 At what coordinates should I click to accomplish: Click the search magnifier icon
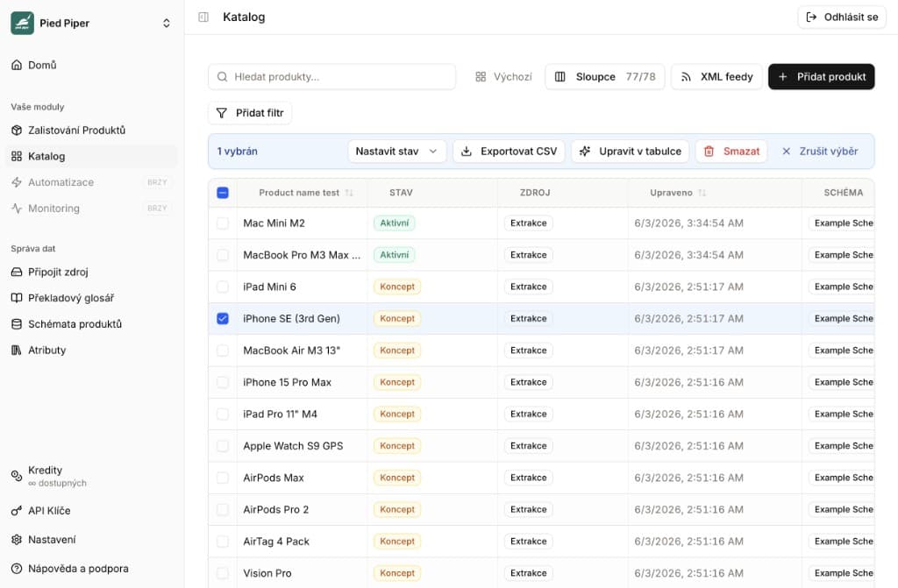[x=222, y=77]
